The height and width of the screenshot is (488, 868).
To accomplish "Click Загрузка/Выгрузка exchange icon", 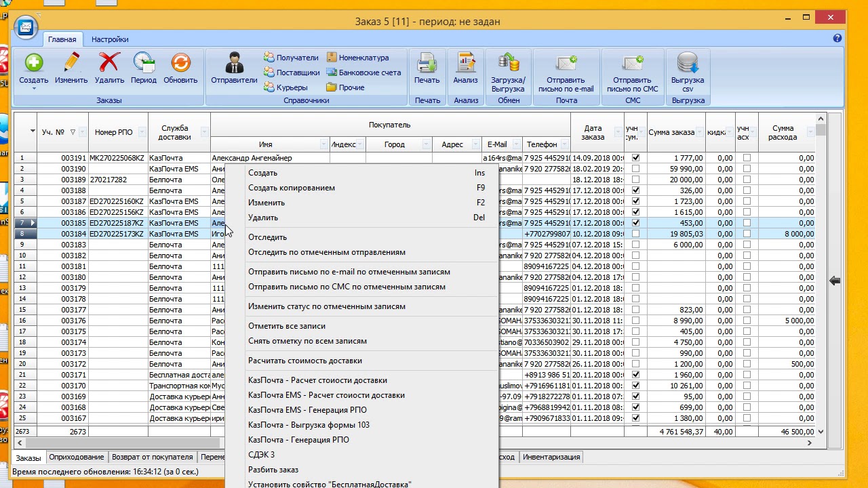I will pos(508,63).
